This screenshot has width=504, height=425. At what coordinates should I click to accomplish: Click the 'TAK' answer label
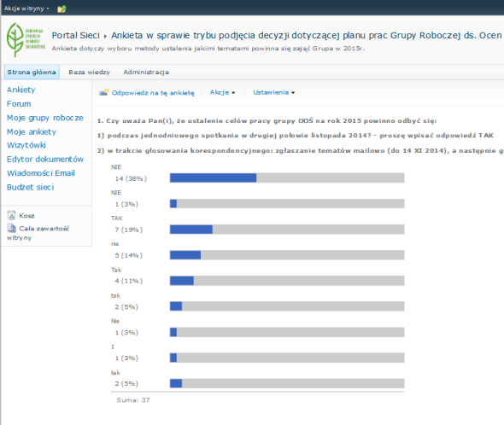117,218
